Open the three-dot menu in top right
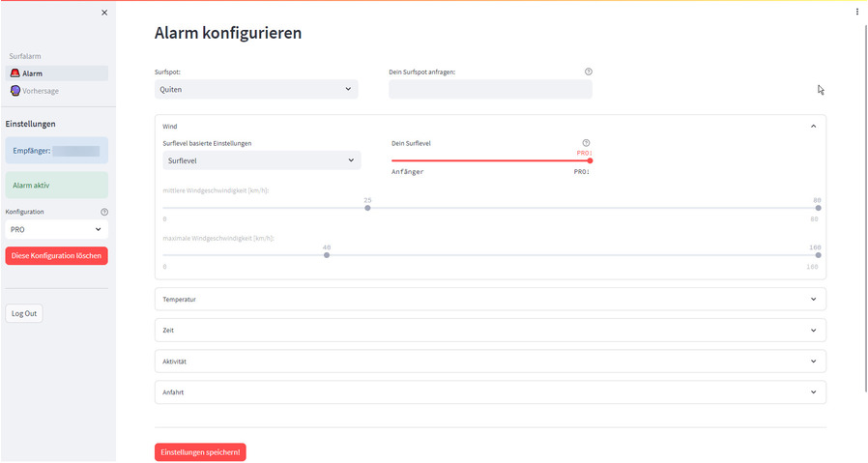Viewport: 868px width, 463px height. [x=857, y=12]
